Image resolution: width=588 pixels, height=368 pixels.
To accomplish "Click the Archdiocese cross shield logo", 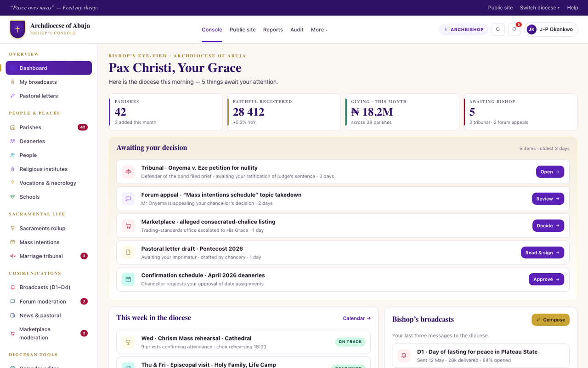I will click(17, 29).
